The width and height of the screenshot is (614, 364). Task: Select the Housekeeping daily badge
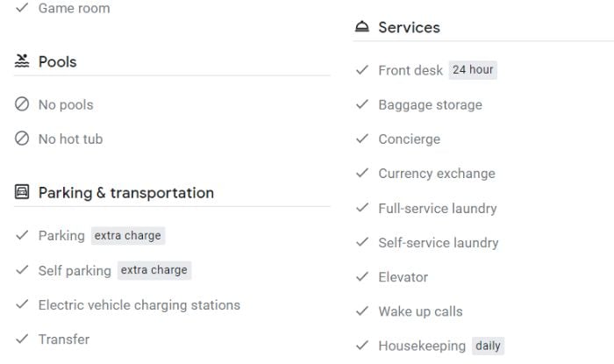click(488, 346)
